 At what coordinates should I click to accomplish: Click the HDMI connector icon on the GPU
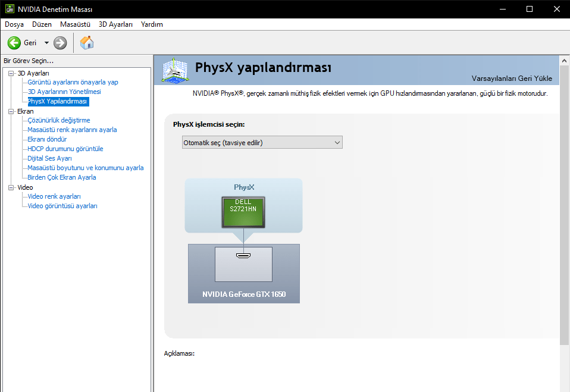click(x=243, y=256)
